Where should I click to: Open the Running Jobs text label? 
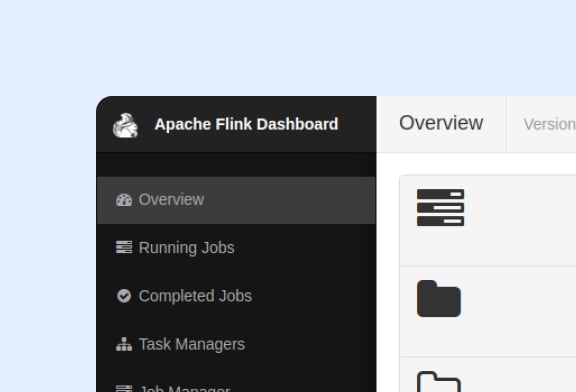pyautogui.click(x=187, y=248)
